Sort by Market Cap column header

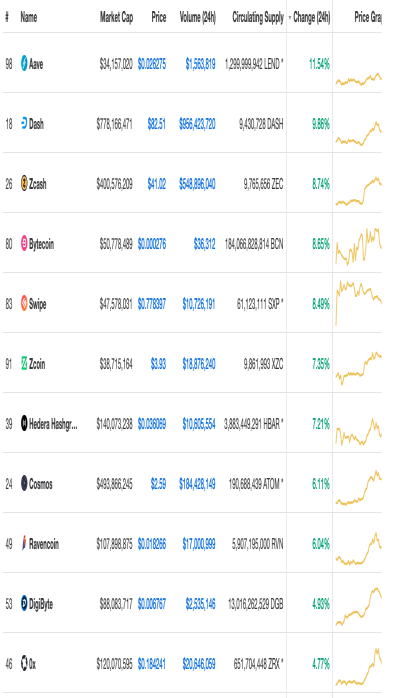click(x=116, y=17)
